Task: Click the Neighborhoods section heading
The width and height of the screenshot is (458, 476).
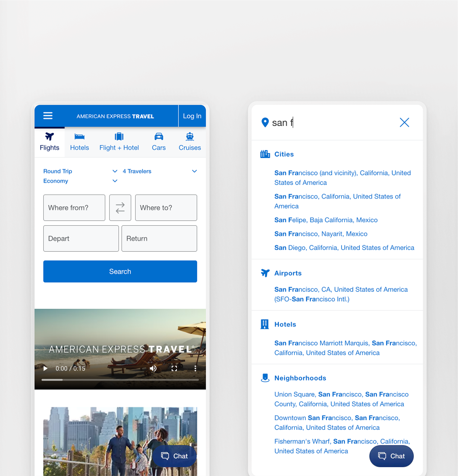Action: click(300, 378)
